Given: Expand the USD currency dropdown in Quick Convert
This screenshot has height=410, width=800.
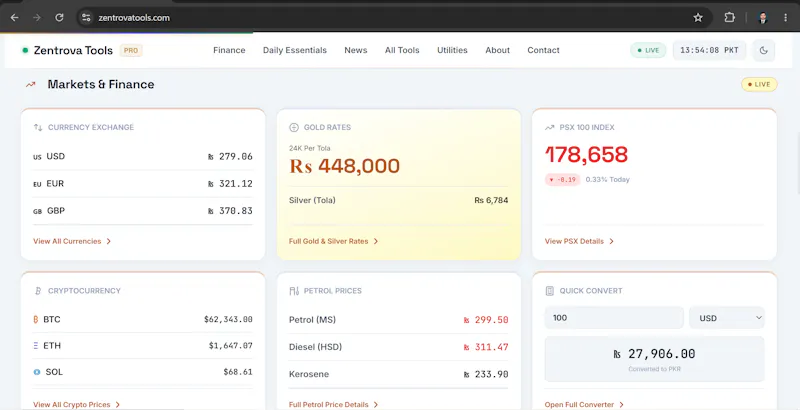Looking at the screenshot, I should [727, 318].
